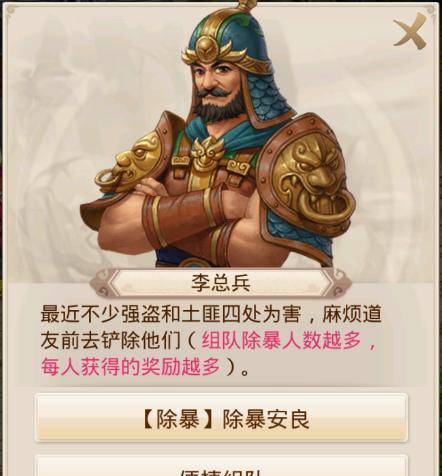Select the 【除暴】除暴安良 quest option
Image resolution: width=442 pixels, height=476 pixels.
(221, 418)
